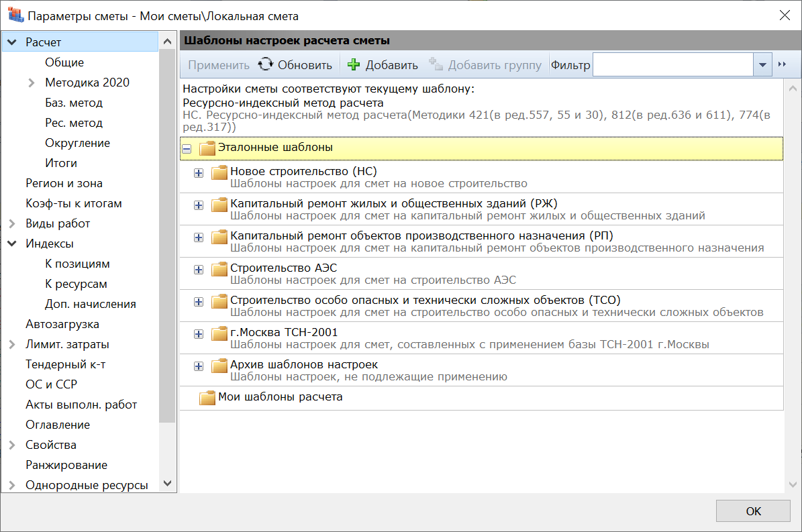The image size is (802, 532).
Task: Click the Обновить button label
Action: [305, 65]
